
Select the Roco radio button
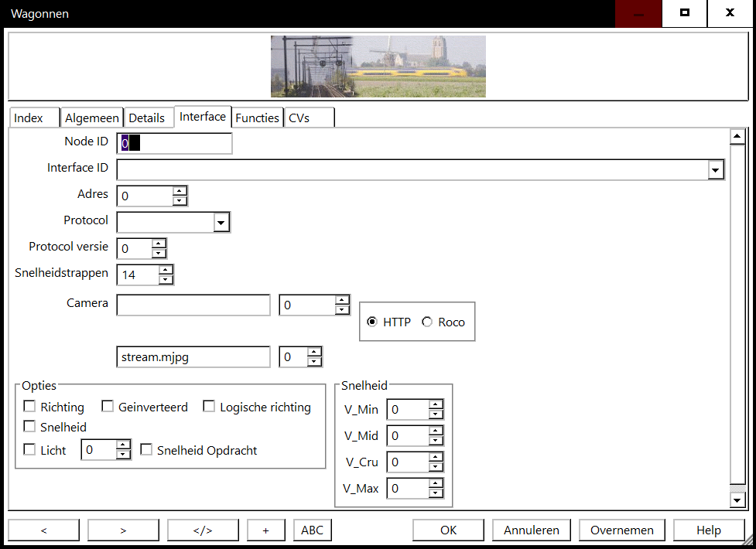(x=427, y=322)
